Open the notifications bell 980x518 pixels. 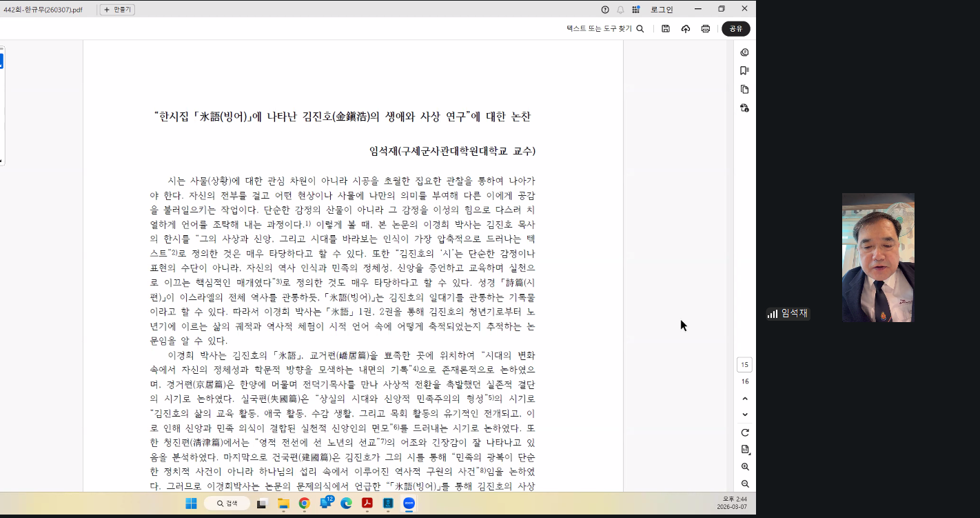point(620,10)
